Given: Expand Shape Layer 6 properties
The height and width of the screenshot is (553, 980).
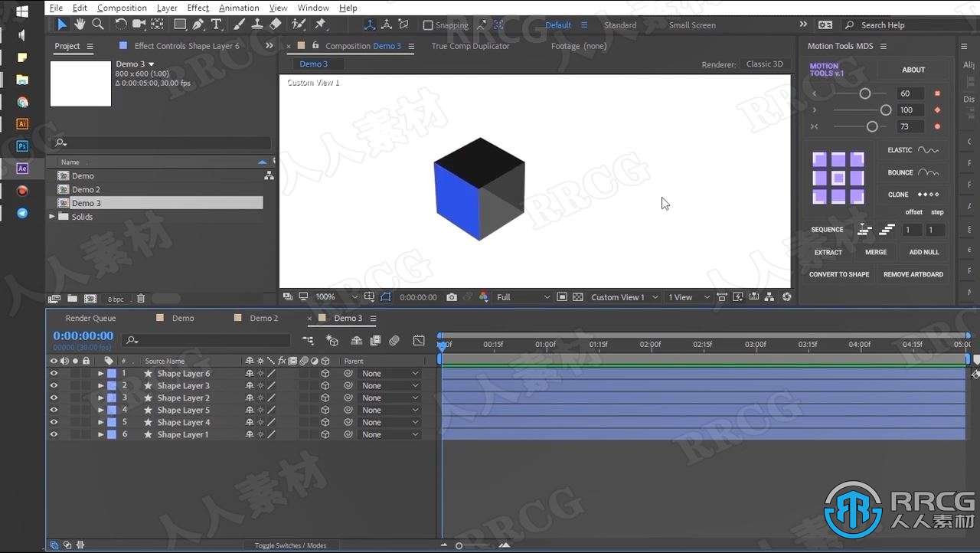Looking at the screenshot, I should pos(100,374).
